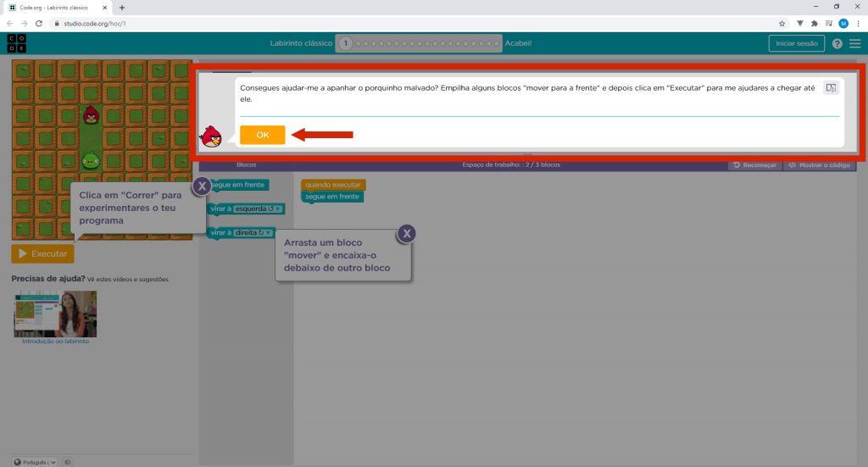Go back with the browser back arrow

(x=9, y=23)
